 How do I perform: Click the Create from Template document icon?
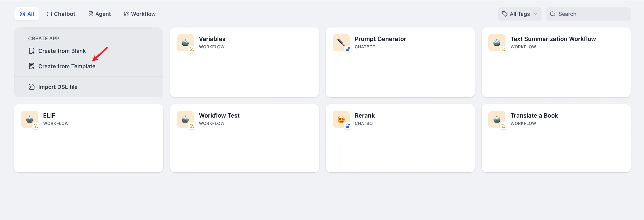coord(31,66)
